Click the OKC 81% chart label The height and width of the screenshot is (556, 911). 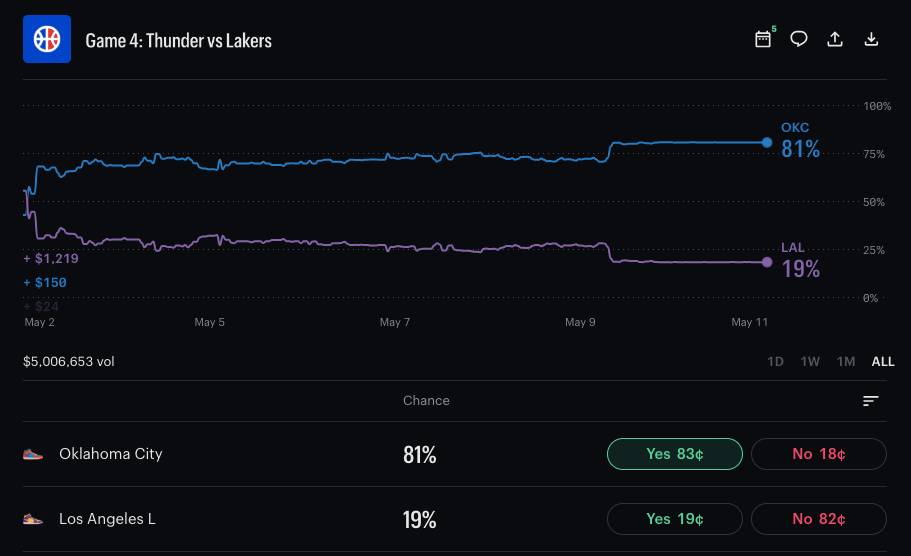pos(800,141)
